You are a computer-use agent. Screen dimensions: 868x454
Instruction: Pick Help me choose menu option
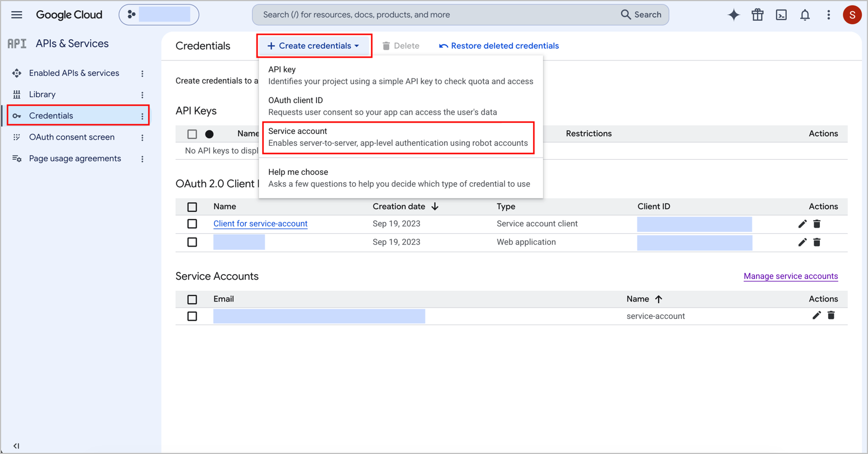400,178
